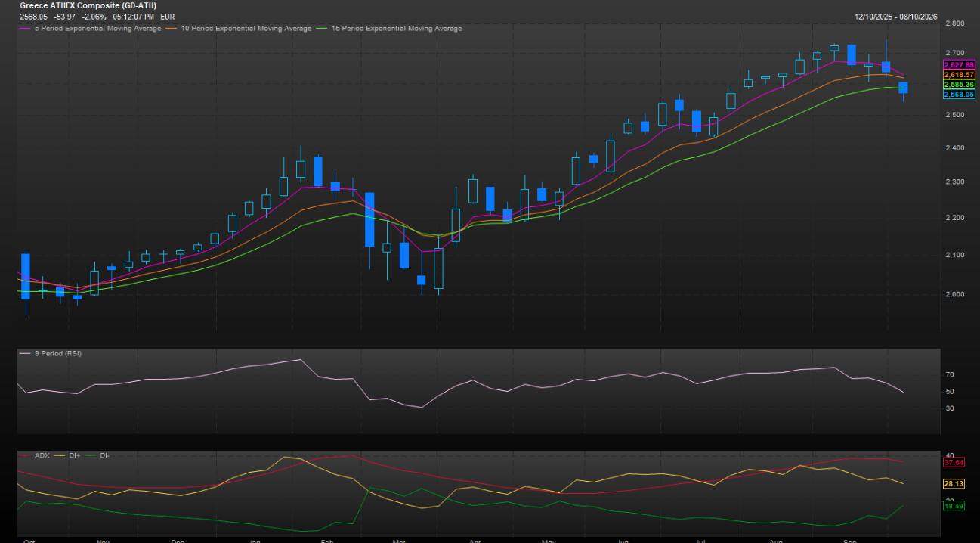Click the 50 level on RSI axis
Viewport: 980px width, 543px height.
pos(950,392)
